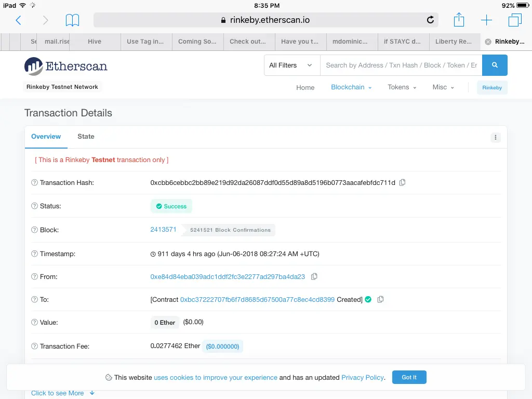
Task: Expand the Blockchain menu
Action: coord(351,87)
